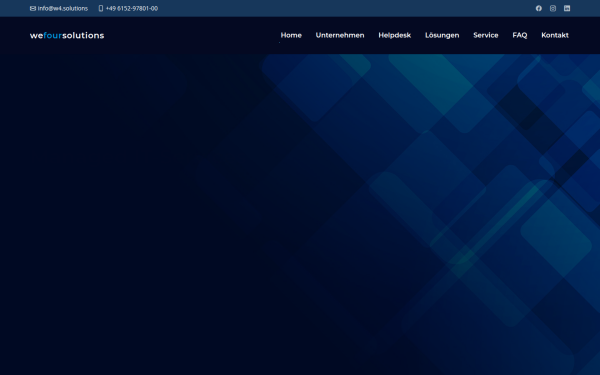Open the LinkedIn icon link
This screenshot has height=375, width=600.
(x=567, y=8)
